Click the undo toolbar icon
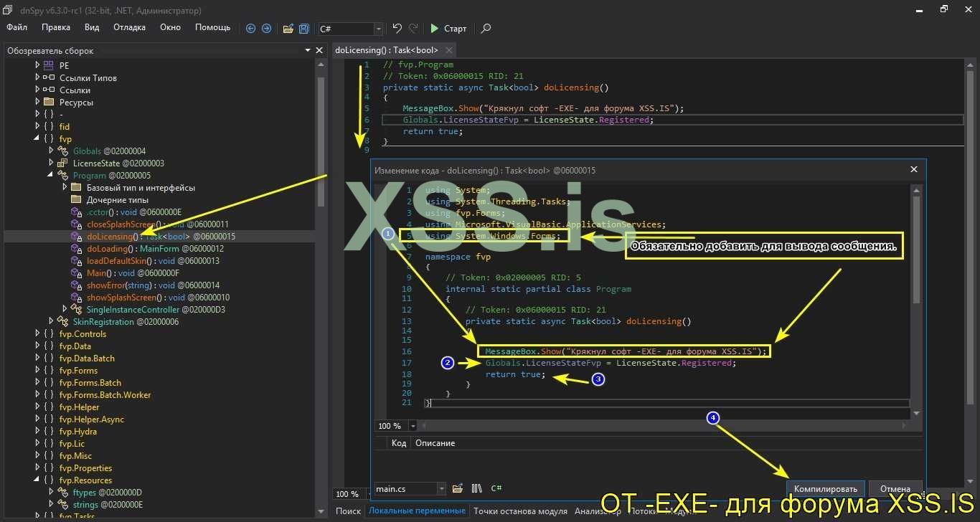 397,29
